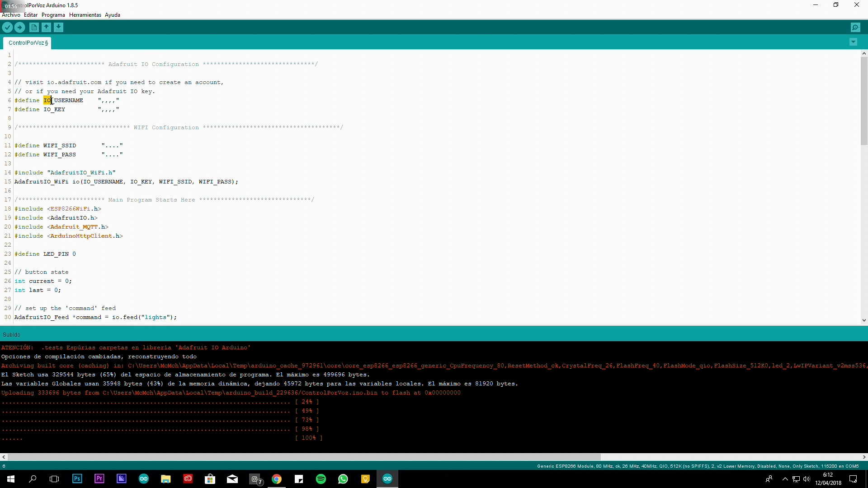
Task: Open the Serial Monitor icon
Action: click(x=856, y=27)
